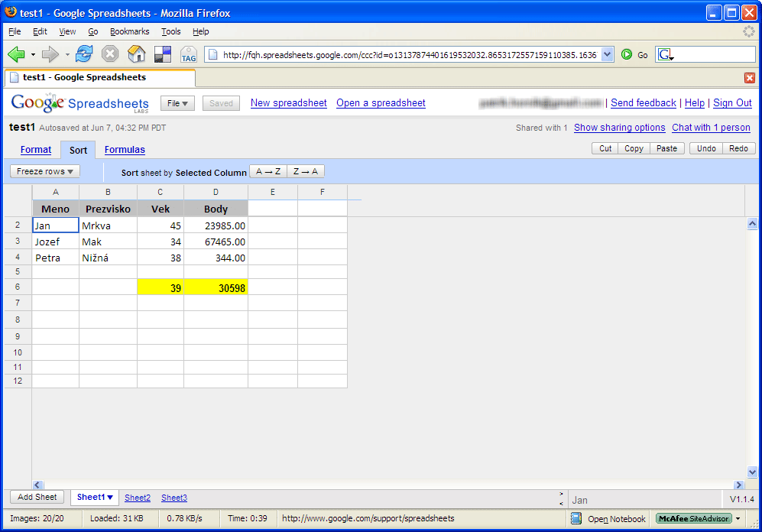Click the Google search engine icon
Viewport: 762px width, 532px height.
click(x=664, y=55)
